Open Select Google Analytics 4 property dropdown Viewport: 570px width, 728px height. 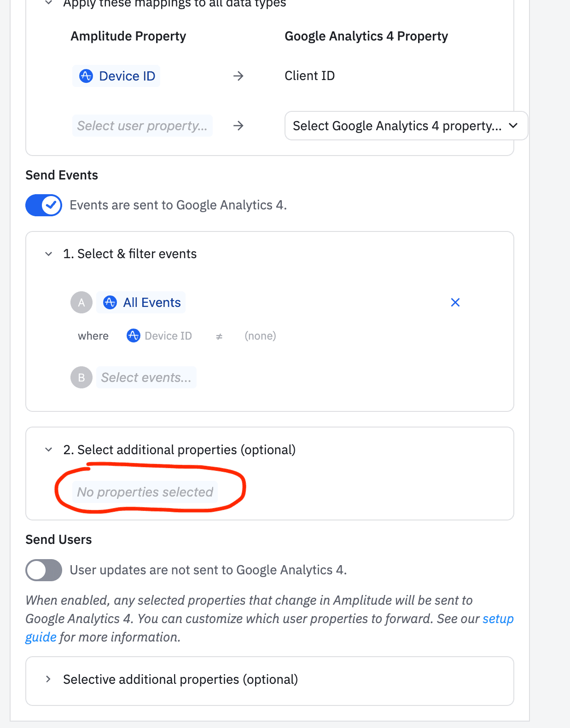tap(406, 126)
